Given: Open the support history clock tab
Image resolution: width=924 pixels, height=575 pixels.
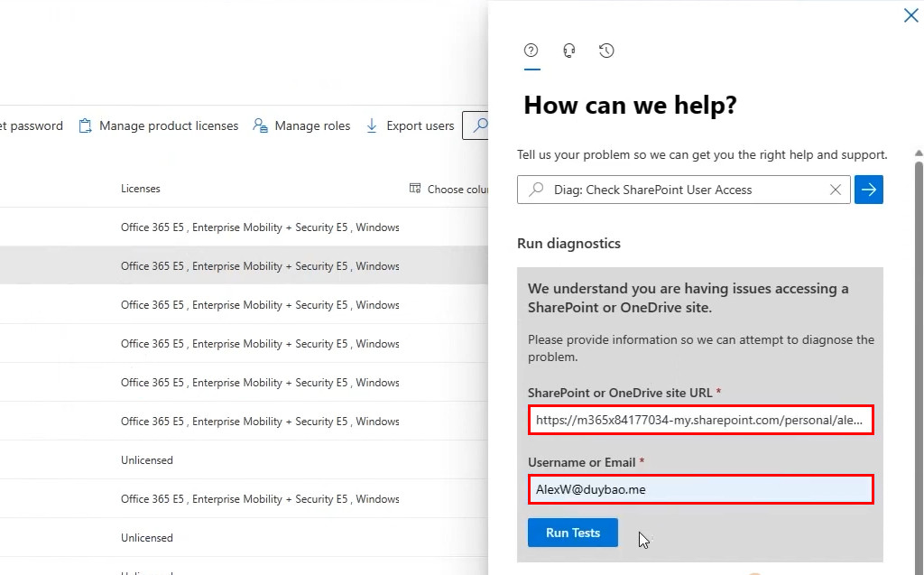Looking at the screenshot, I should 606,51.
